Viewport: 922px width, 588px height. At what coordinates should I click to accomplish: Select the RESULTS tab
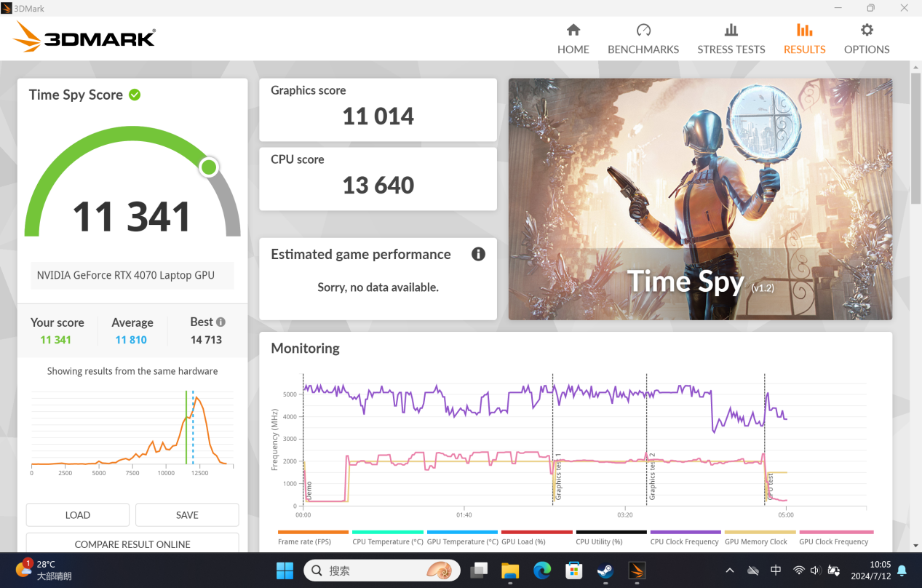coord(804,39)
